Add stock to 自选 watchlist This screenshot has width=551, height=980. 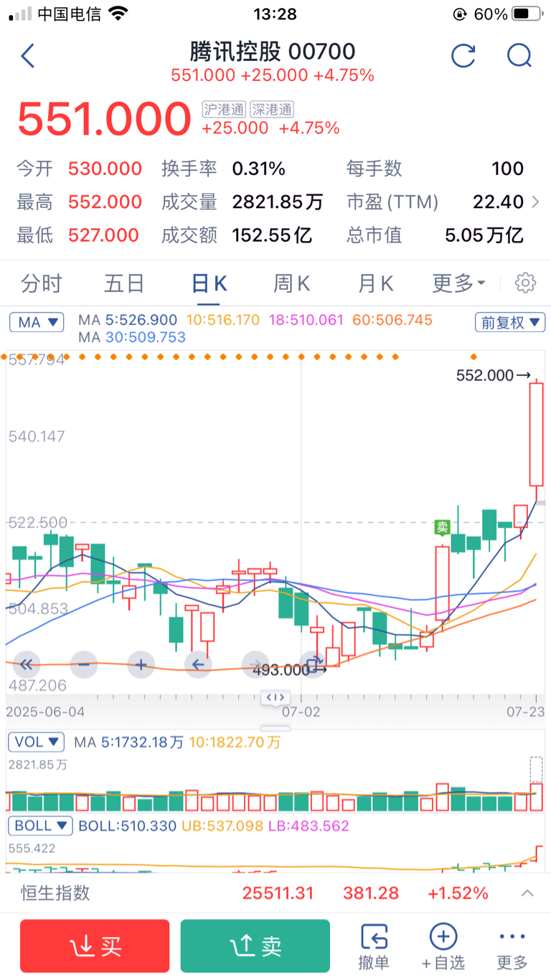point(443,947)
